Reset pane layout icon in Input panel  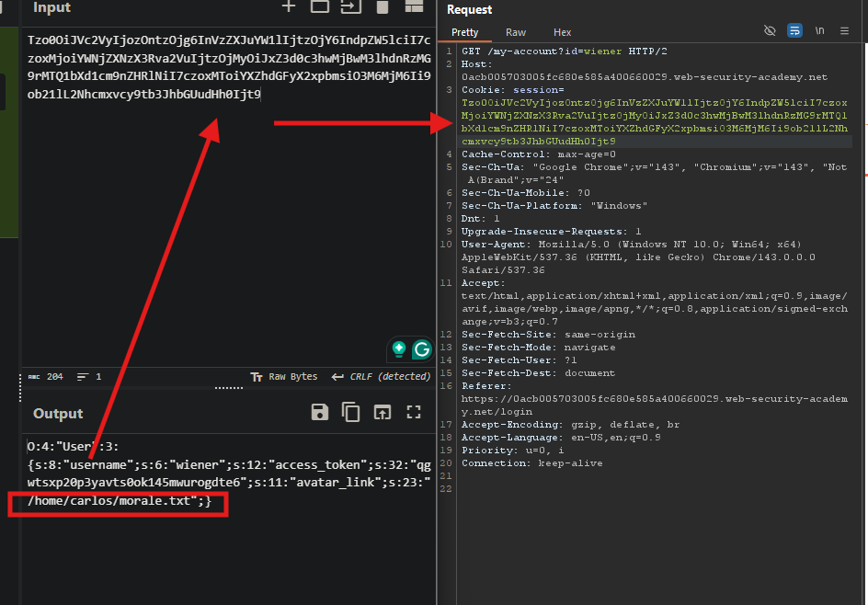pos(414,6)
